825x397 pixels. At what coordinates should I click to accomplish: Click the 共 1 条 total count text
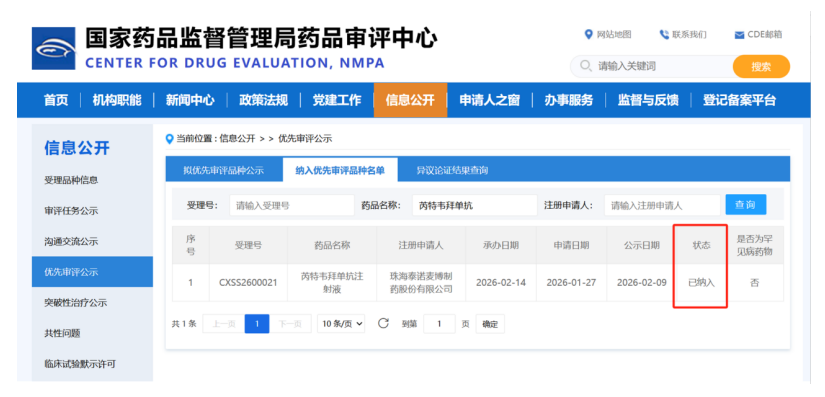click(x=184, y=324)
